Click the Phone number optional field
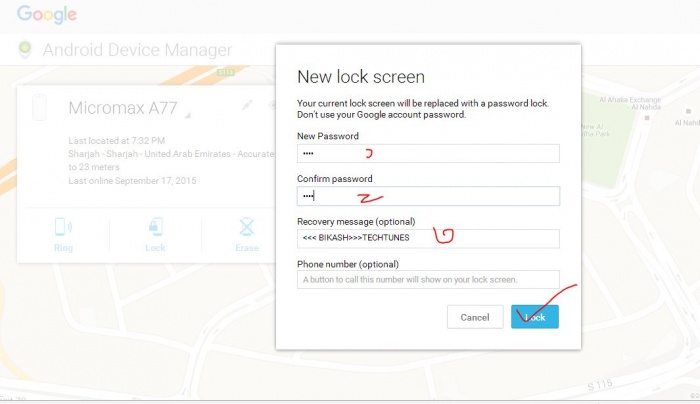700x404 pixels. click(428, 280)
